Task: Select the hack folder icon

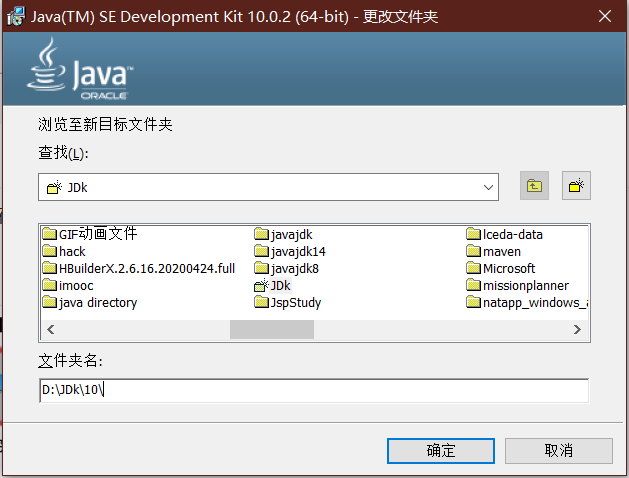Action: 50,251
